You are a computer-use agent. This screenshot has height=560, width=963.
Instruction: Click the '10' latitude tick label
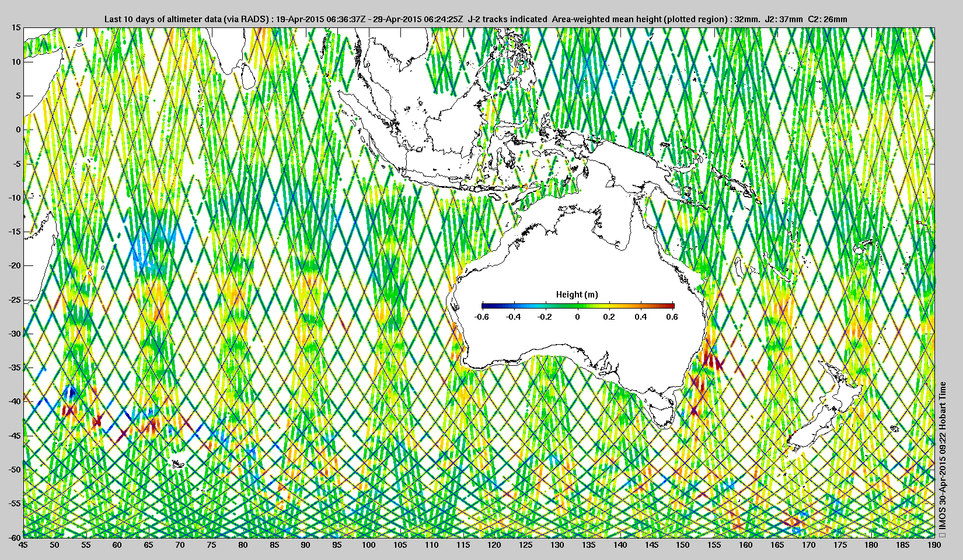(x=16, y=62)
